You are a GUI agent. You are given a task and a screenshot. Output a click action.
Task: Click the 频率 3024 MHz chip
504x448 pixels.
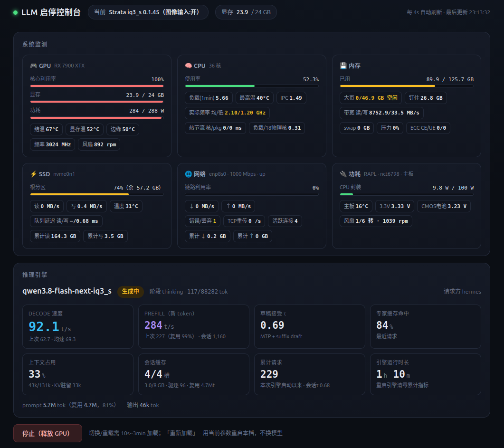[52, 144]
